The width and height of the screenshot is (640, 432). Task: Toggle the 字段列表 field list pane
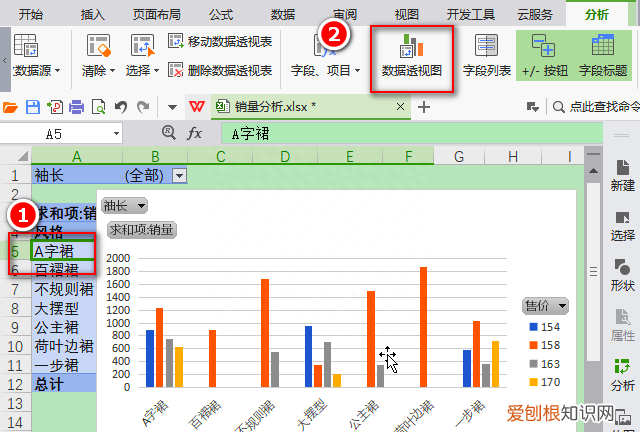coord(487,56)
